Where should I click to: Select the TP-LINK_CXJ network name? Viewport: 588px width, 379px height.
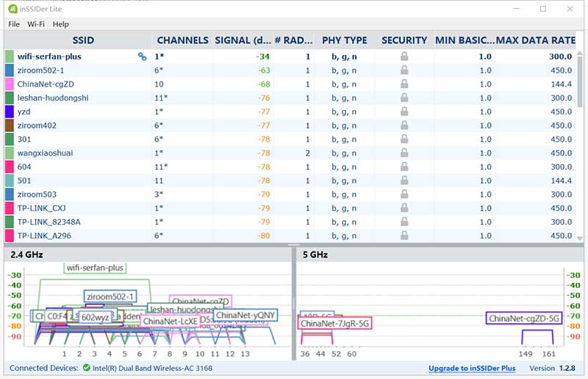(41, 208)
